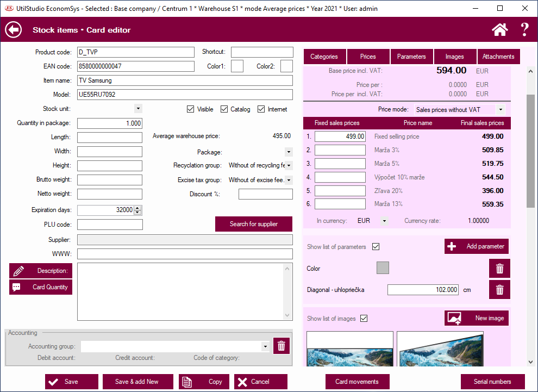Click the Discount % field
This screenshot has height=392, width=538.
(x=266, y=194)
